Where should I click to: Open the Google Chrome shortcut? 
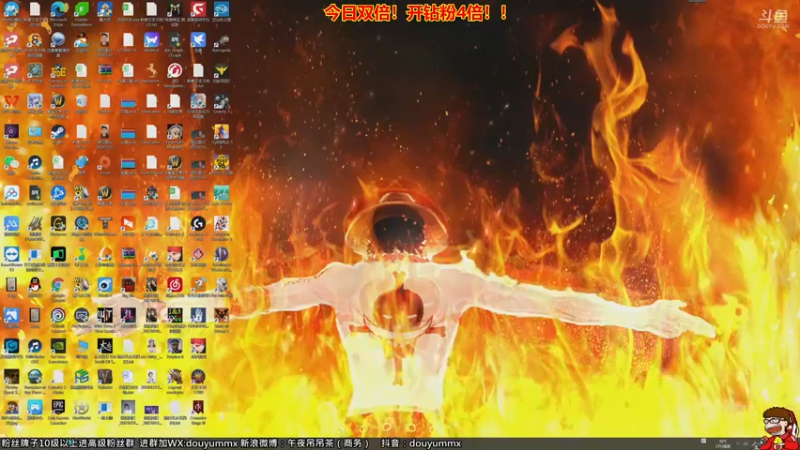[x=58, y=285]
